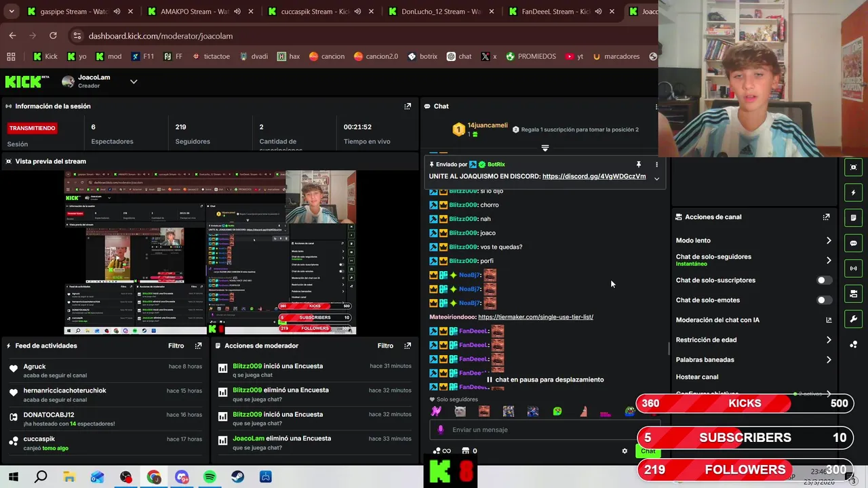The image size is (868, 488).
Task: Click Hostear canal
Action: tap(697, 377)
